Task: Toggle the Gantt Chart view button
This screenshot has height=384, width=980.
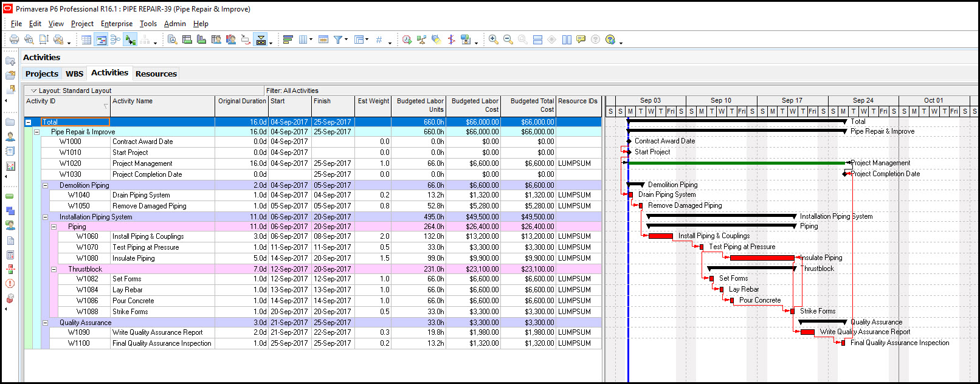Action: coord(101,39)
